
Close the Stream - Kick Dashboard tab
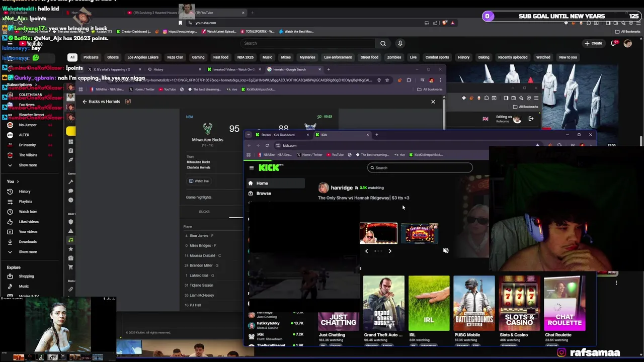point(308,135)
